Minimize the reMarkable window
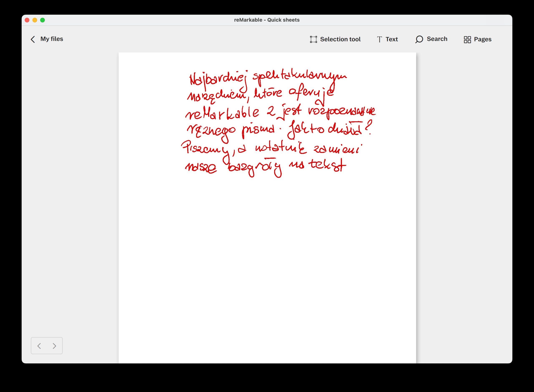Viewport: 534px width, 392px height. 35,20
